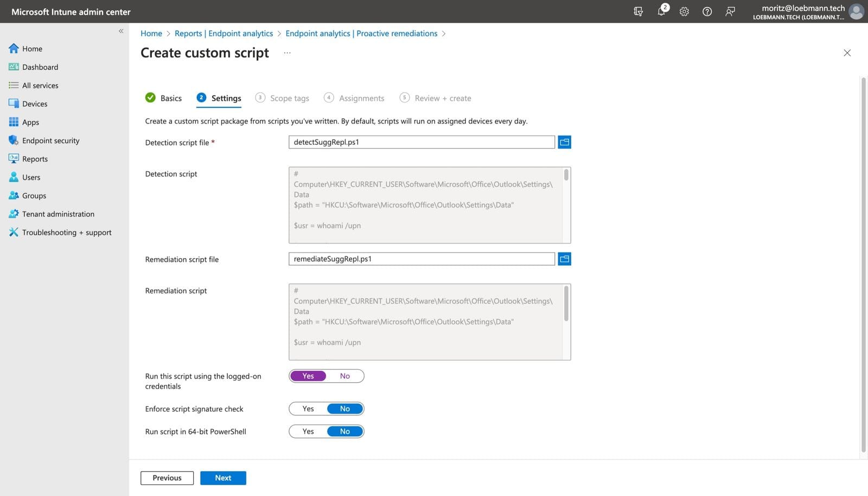Click the Remediation script file input field

(422, 259)
